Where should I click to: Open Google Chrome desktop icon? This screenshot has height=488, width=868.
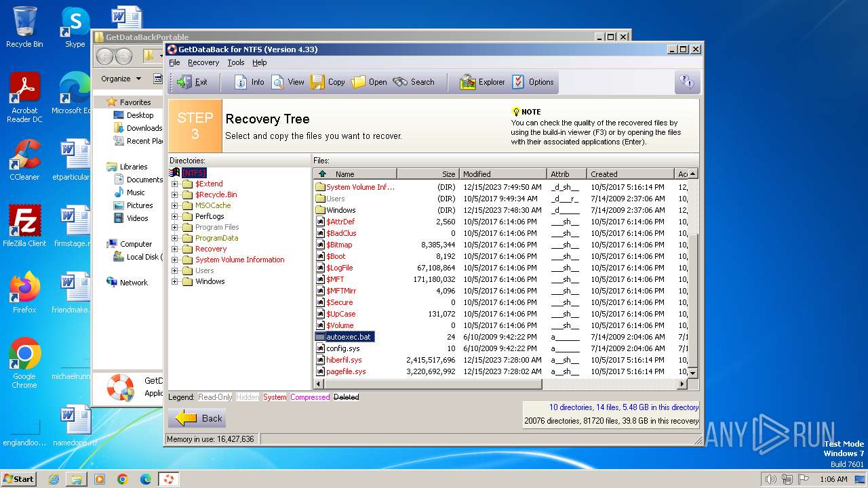(24, 363)
